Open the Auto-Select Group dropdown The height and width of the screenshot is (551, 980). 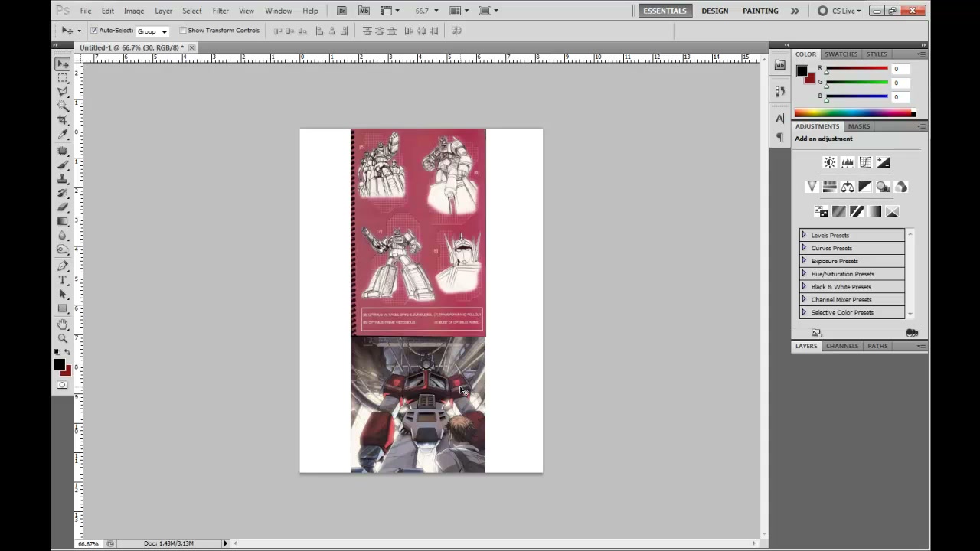[152, 31]
